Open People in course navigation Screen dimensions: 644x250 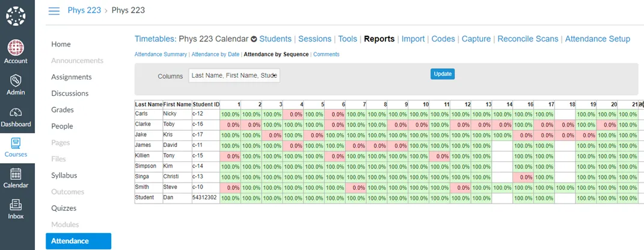(62, 127)
